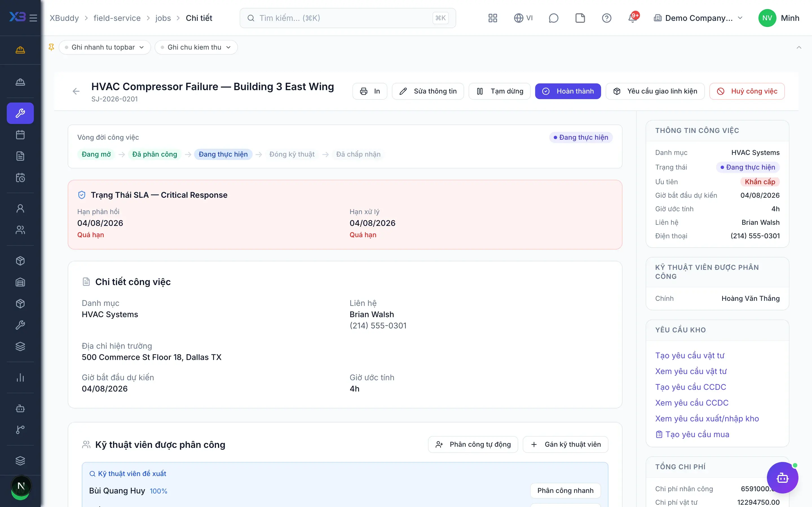Click the Hoàn thành button

568,91
